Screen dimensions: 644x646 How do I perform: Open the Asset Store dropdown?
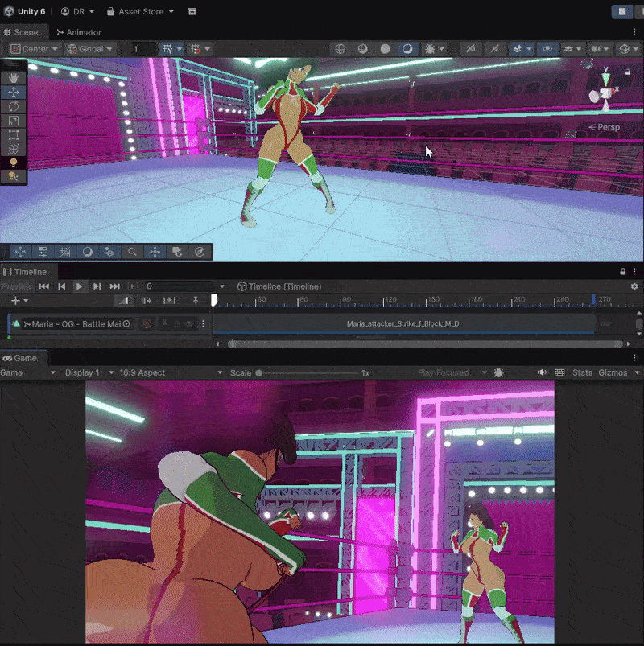pos(140,11)
